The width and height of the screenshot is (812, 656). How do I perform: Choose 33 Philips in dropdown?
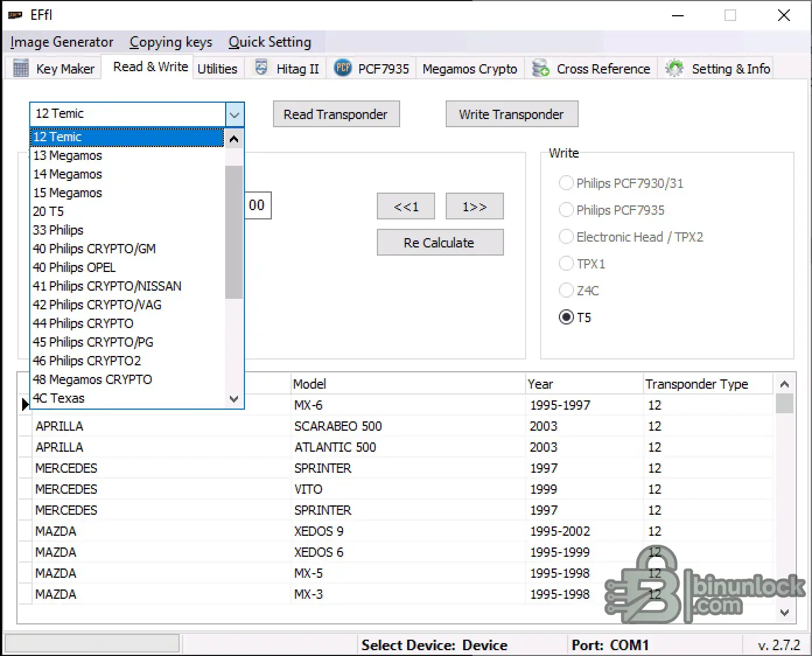pos(127,231)
